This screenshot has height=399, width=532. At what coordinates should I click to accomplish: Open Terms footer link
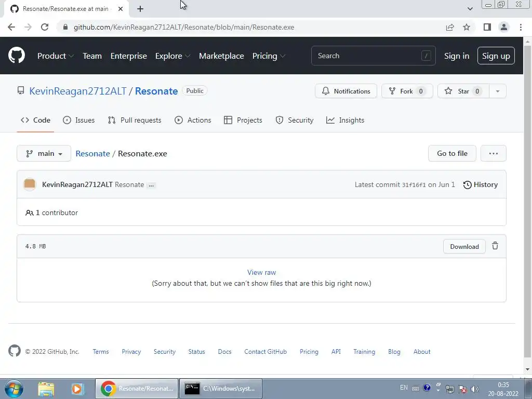tap(101, 352)
